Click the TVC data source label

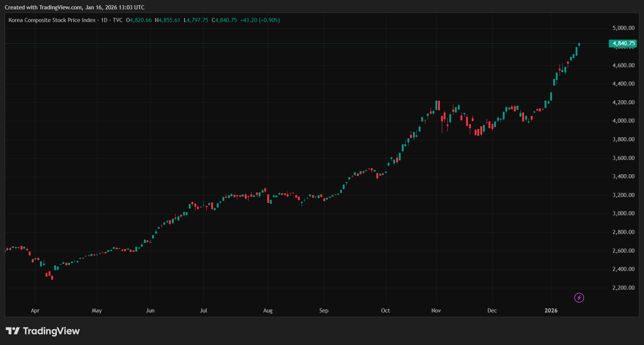click(x=118, y=20)
